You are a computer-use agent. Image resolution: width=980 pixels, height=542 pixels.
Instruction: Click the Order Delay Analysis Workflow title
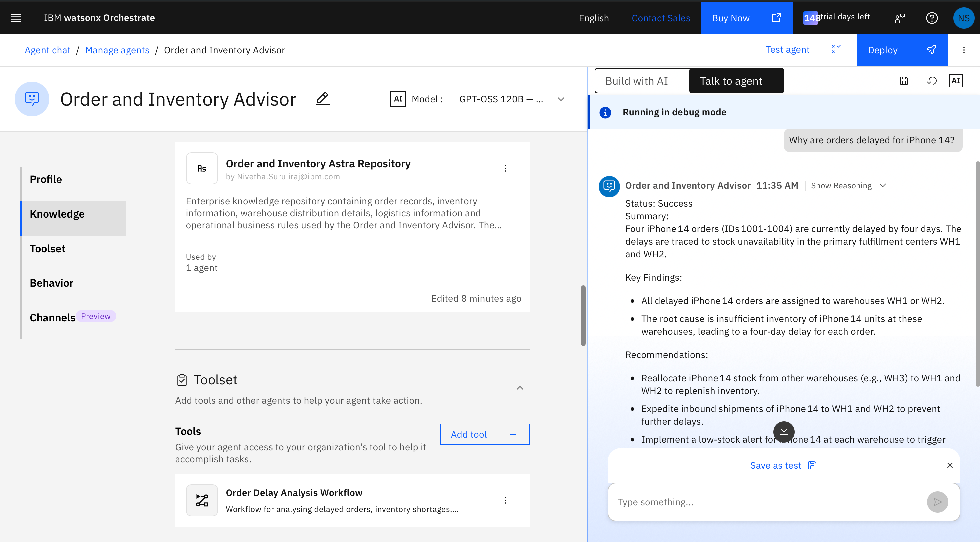[294, 493]
